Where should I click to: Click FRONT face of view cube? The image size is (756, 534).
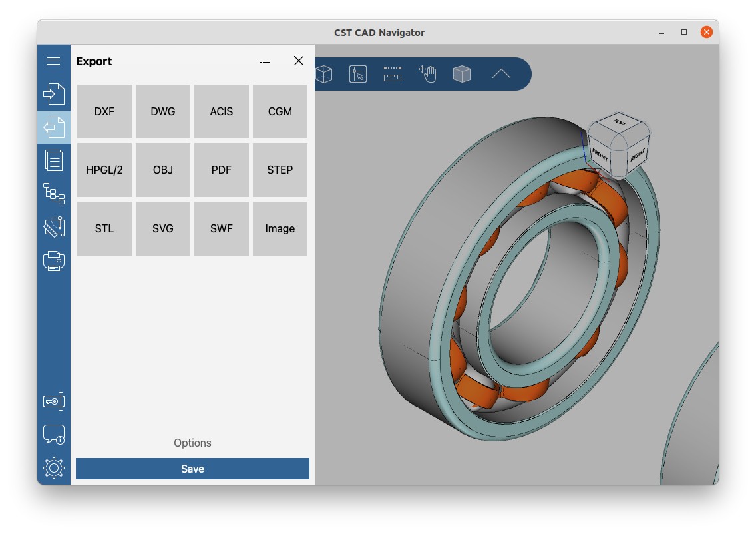coord(600,155)
